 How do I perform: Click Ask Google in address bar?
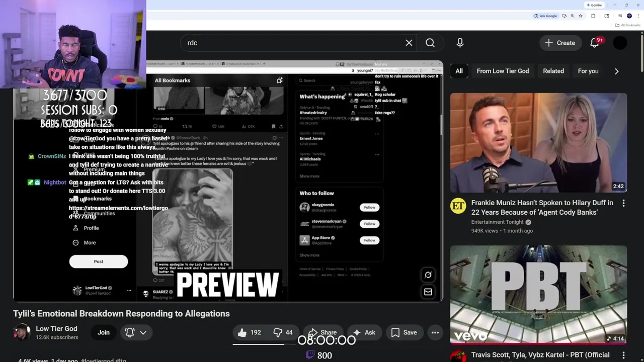pyautogui.click(x=545, y=16)
